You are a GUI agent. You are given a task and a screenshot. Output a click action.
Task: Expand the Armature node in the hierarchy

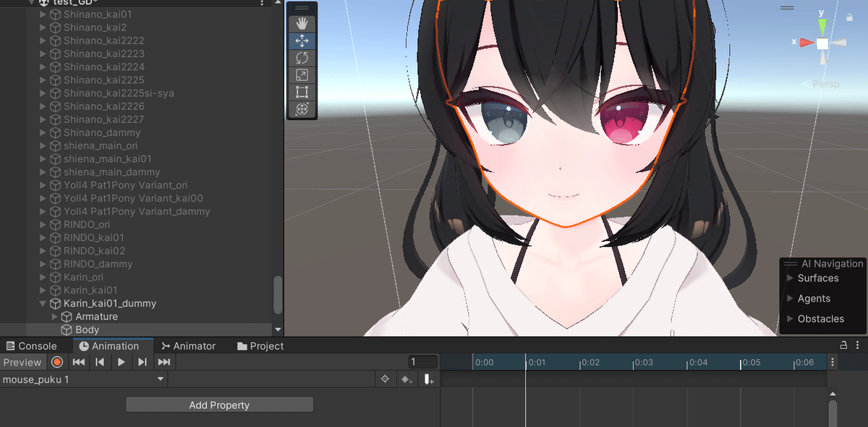[54, 316]
